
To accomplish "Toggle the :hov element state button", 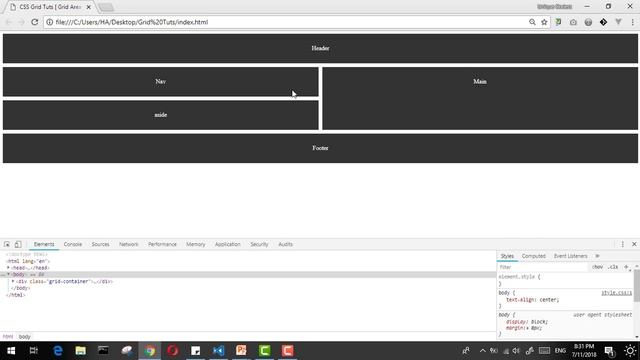I will [x=597, y=267].
